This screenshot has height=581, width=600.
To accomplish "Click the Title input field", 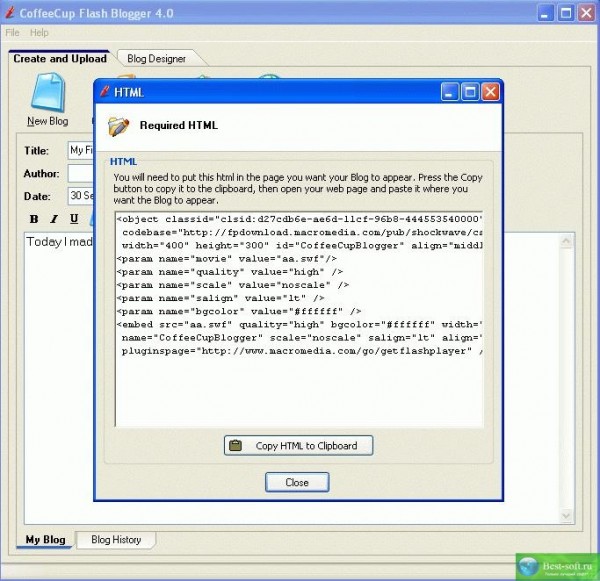I will [81, 150].
